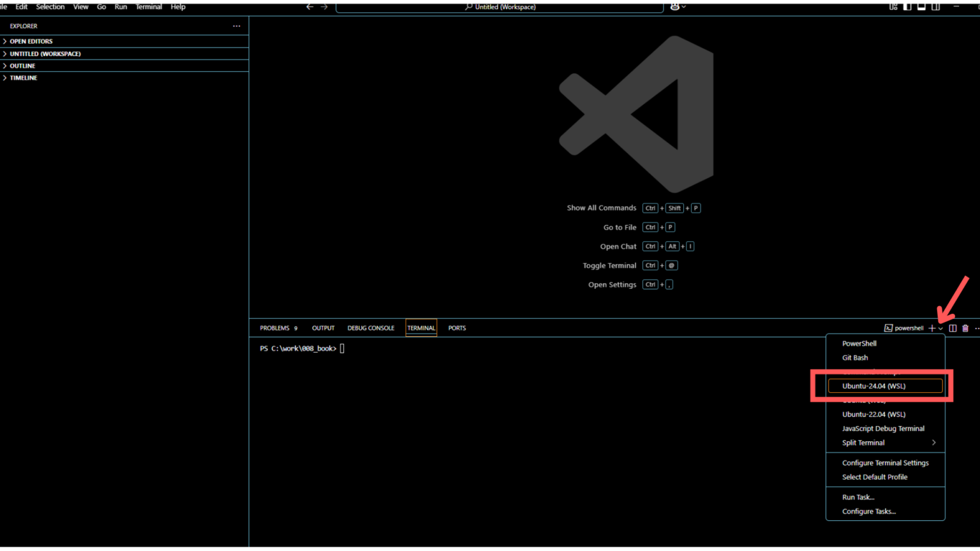This screenshot has width=980, height=551.
Task: Go back with the left arrow
Action: point(310,7)
